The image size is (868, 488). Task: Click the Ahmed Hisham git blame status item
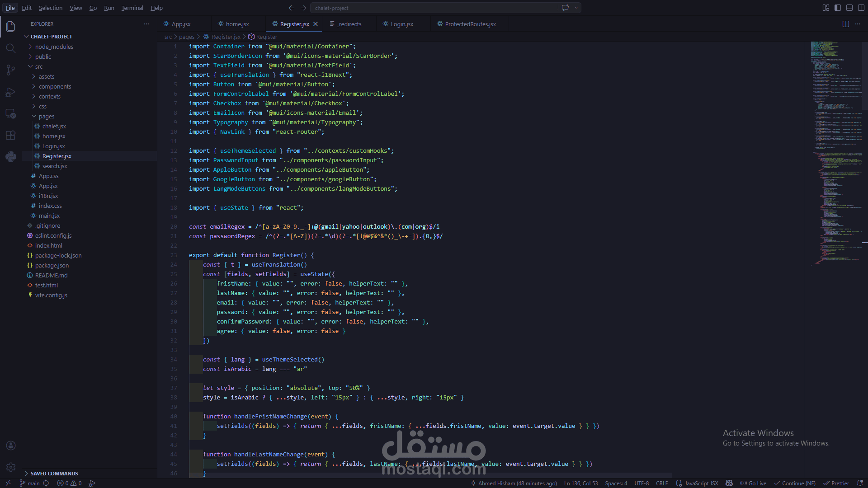[x=514, y=483]
